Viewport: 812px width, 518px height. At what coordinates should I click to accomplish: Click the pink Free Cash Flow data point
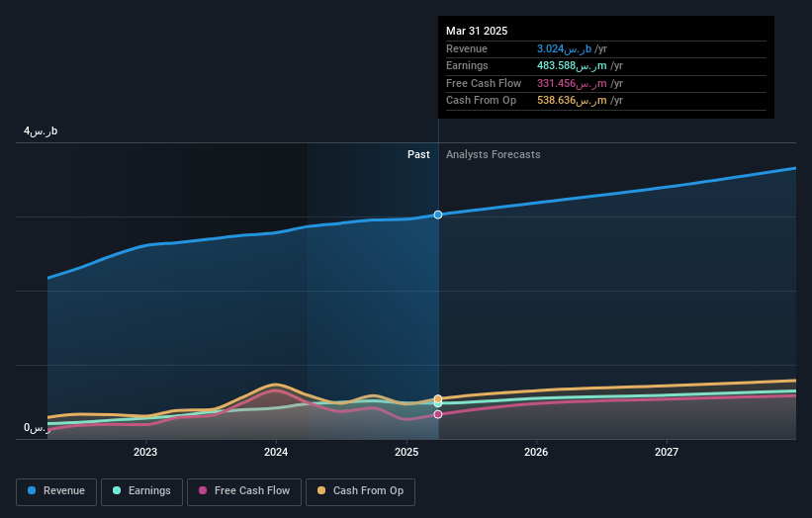438,414
